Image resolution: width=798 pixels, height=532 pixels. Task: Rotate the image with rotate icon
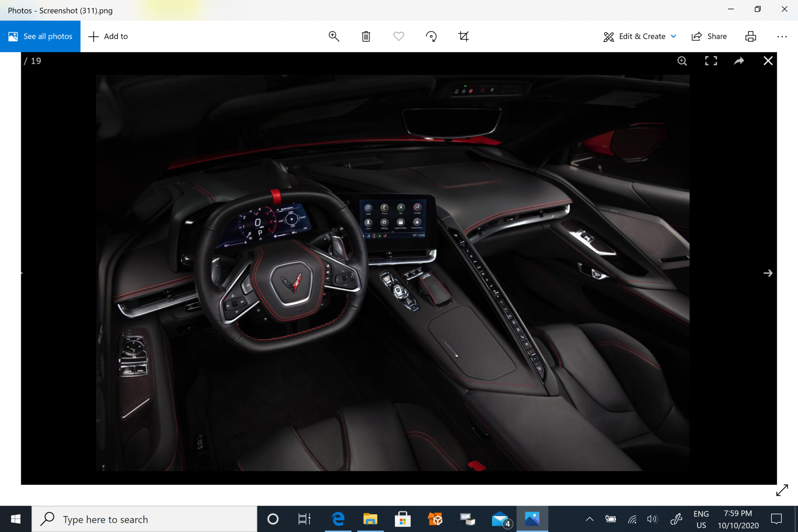431,36
